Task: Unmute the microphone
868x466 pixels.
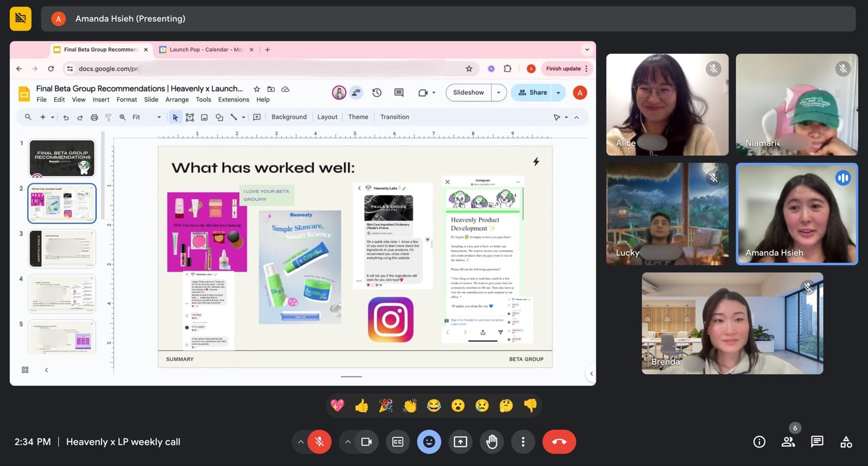Action: coord(320,442)
